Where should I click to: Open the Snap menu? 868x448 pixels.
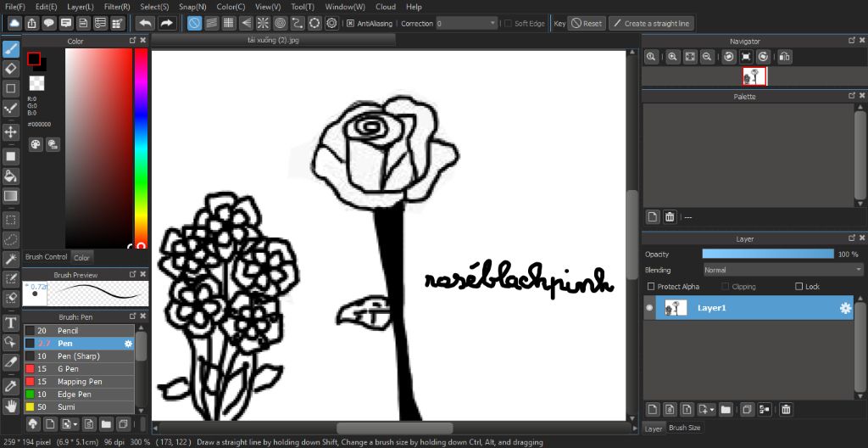tap(192, 7)
